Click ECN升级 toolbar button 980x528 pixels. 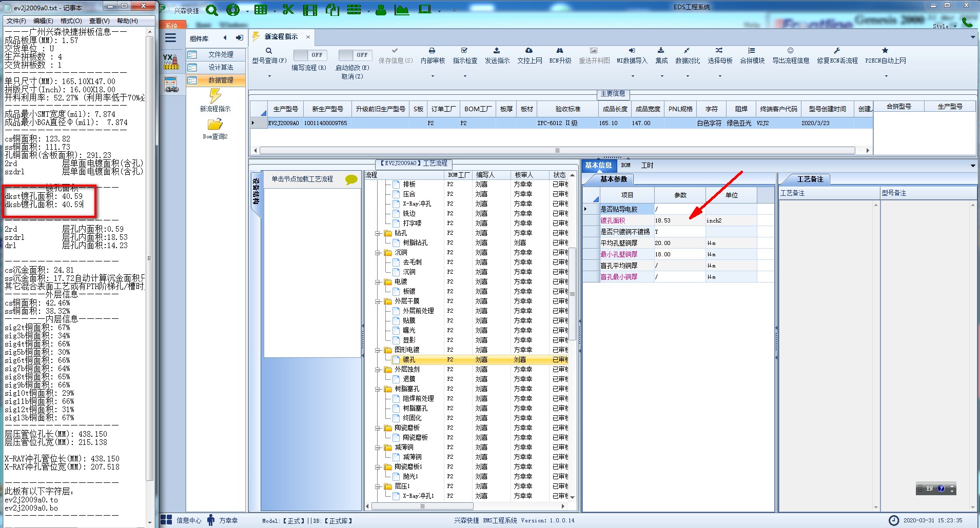click(560, 56)
